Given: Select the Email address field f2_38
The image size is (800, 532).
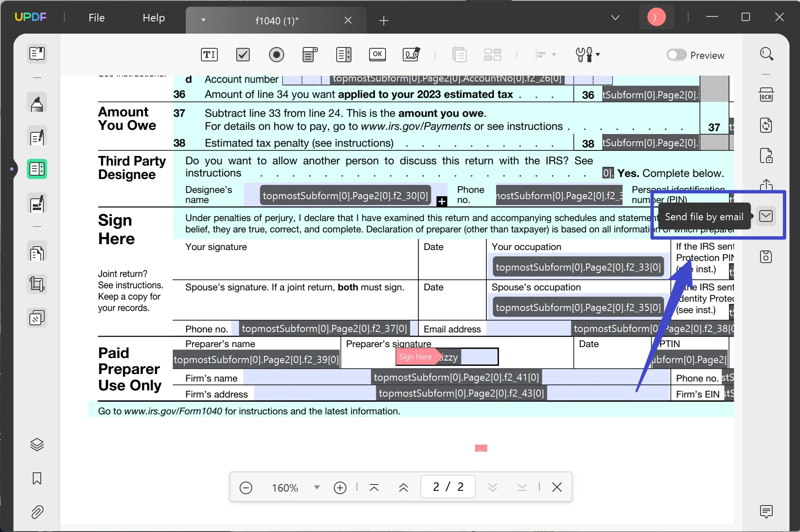Looking at the screenshot, I should click(x=610, y=329).
